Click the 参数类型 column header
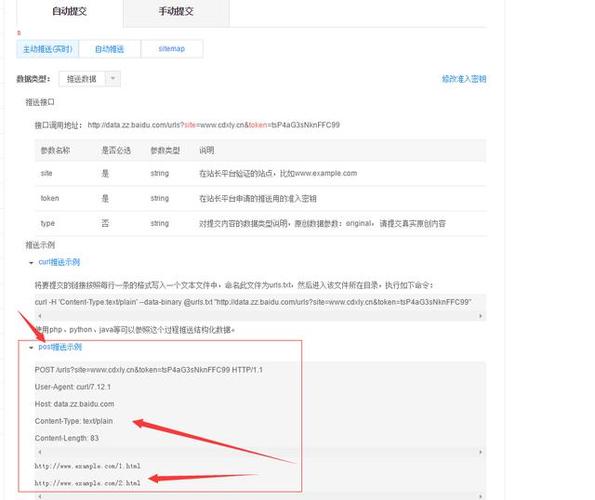595x500 pixels. pos(165,150)
